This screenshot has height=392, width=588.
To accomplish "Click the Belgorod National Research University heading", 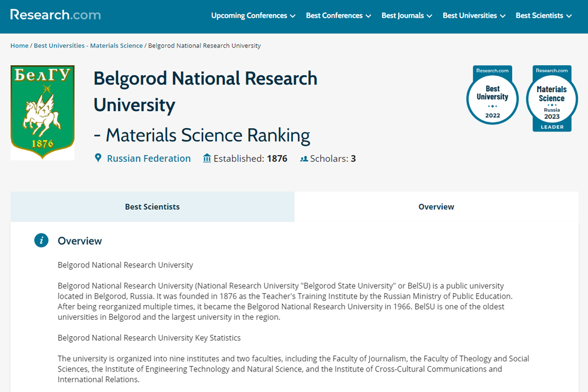I will point(205,91).
